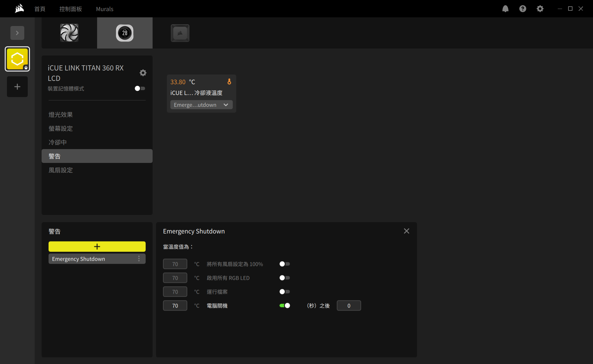
Task: Go to the 控制面板 dashboard tab
Action: click(71, 9)
